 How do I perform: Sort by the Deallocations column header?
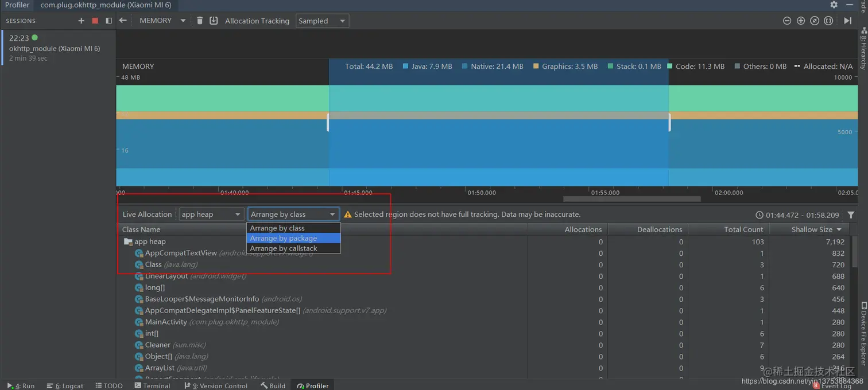pyautogui.click(x=648, y=229)
